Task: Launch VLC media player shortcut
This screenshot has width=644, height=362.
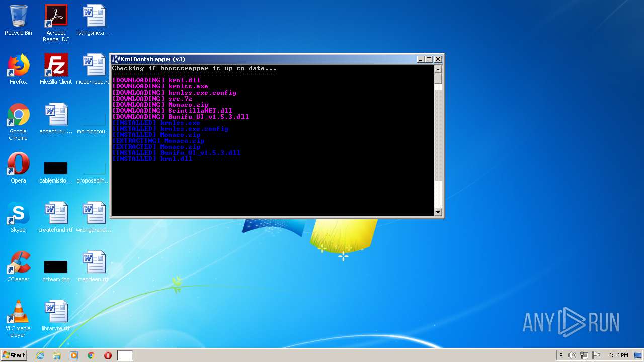Action: (x=18, y=319)
